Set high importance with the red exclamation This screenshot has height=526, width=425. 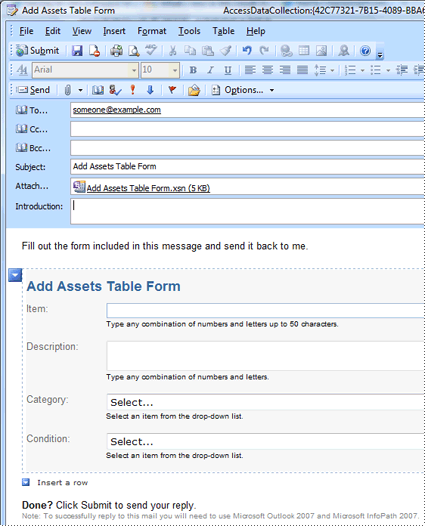pyautogui.click(x=133, y=90)
